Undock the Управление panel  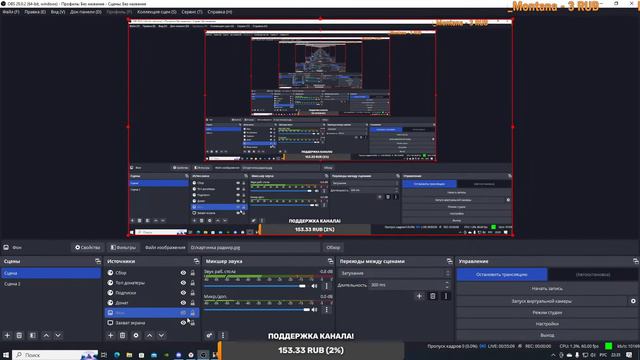[636, 261]
